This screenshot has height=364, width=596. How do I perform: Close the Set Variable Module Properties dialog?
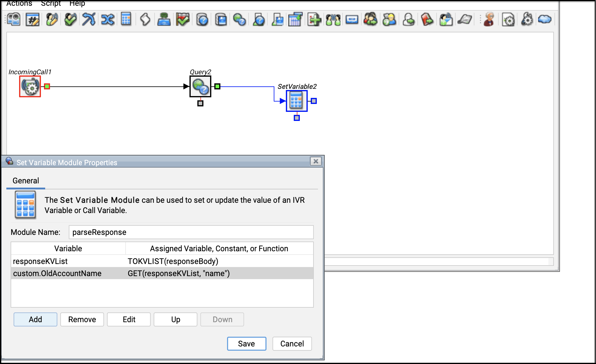(316, 161)
